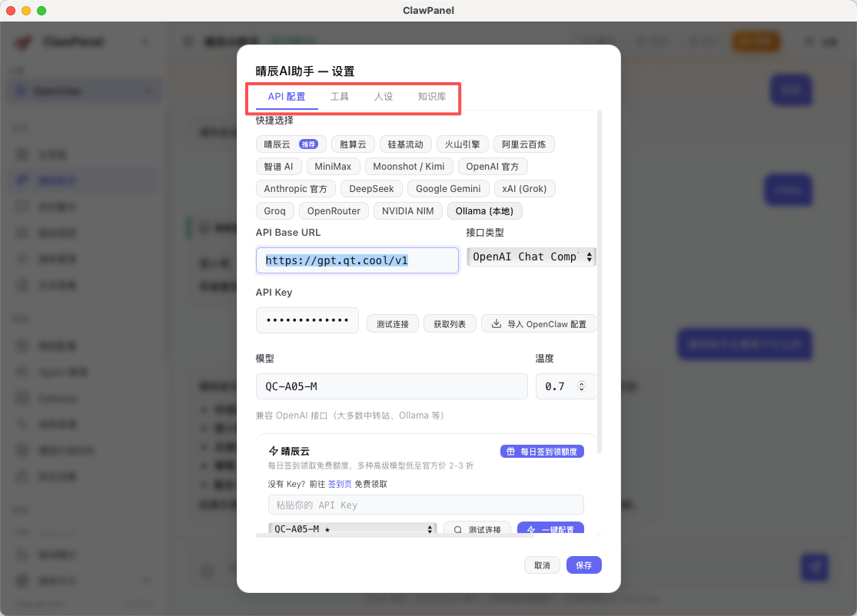Focus the 粘贴你的 API Key input
Screen dimensions: 857x616
point(426,505)
